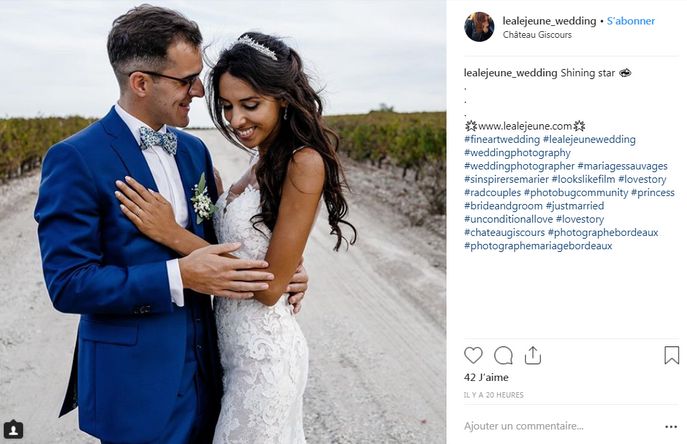
Task: Open the #weddingphotography hashtag
Action: (517, 153)
